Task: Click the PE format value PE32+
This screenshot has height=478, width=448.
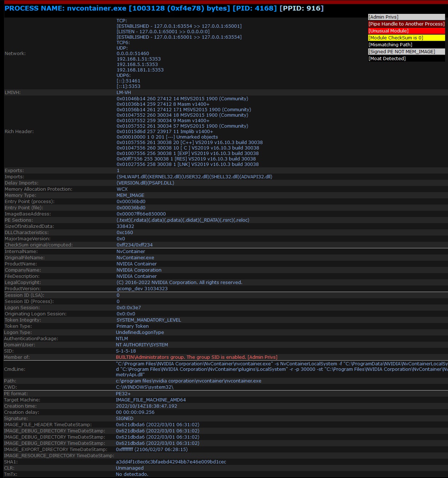Action: (123, 394)
